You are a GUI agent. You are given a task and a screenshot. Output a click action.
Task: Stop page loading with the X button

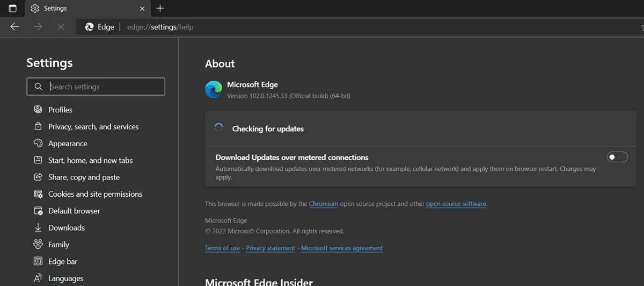tap(61, 27)
